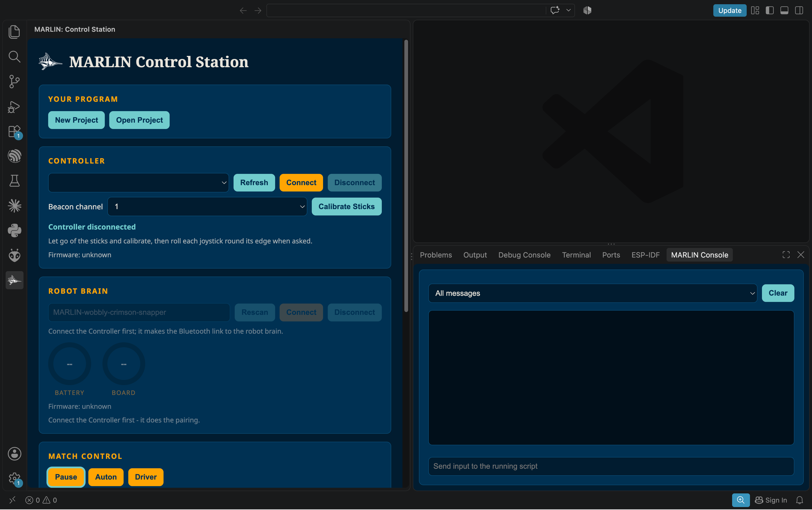Open Run and Debug view
The width and height of the screenshot is (812, 510).
14,107
